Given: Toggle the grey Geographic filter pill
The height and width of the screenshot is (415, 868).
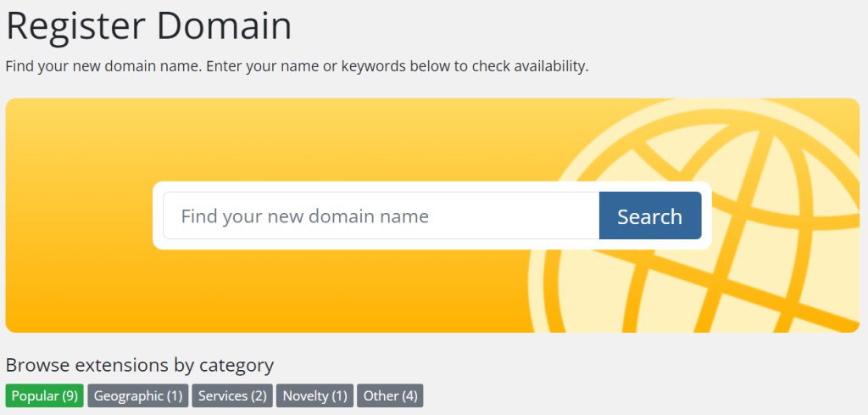Looking at the screenshot, I should [138, 395].
